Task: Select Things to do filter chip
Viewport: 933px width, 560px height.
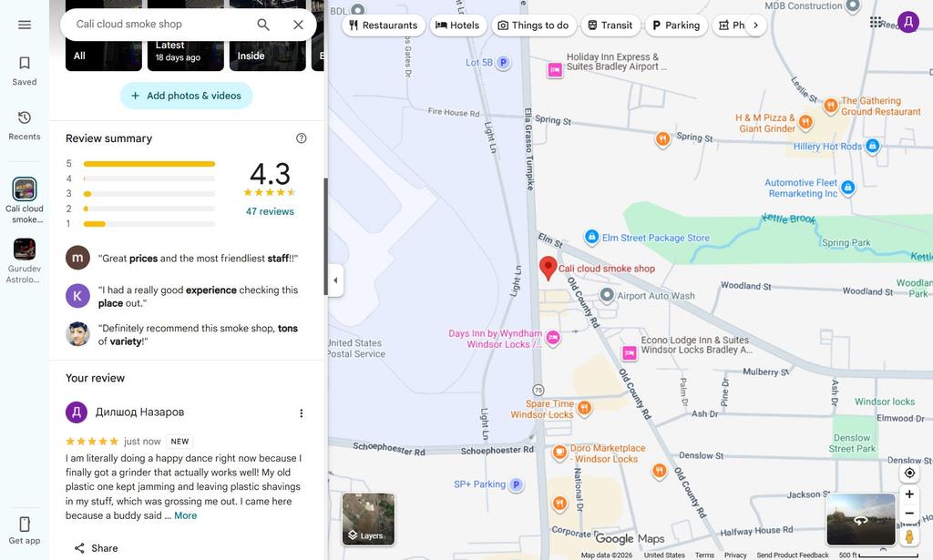Action: pos(534,25)
